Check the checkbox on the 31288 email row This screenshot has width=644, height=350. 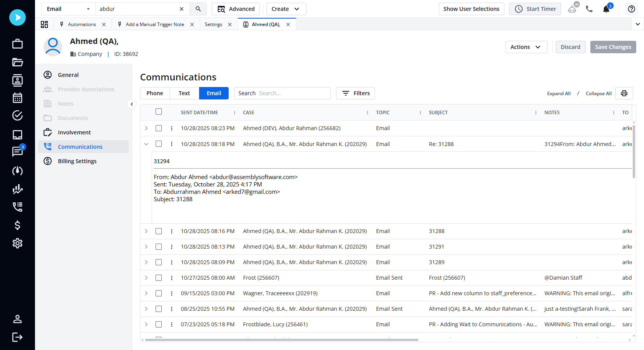tap(159, 231)
